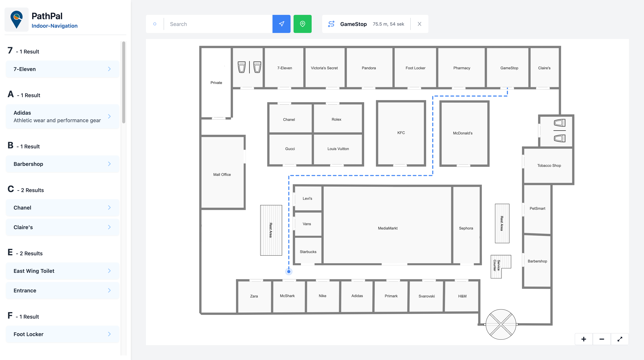Click the PathPal logo icon

coord(17,20)
